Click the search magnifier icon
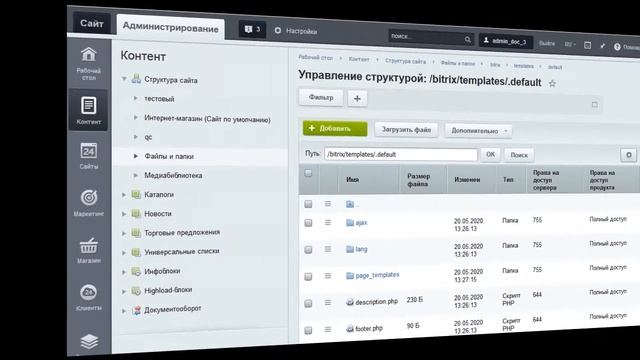The image size is (640, 360). [x=468, y=39]
